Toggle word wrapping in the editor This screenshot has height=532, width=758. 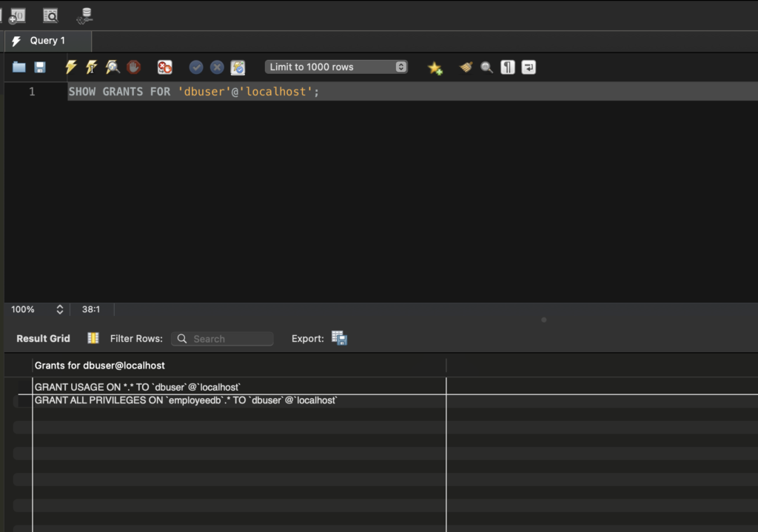coord(529,67)
